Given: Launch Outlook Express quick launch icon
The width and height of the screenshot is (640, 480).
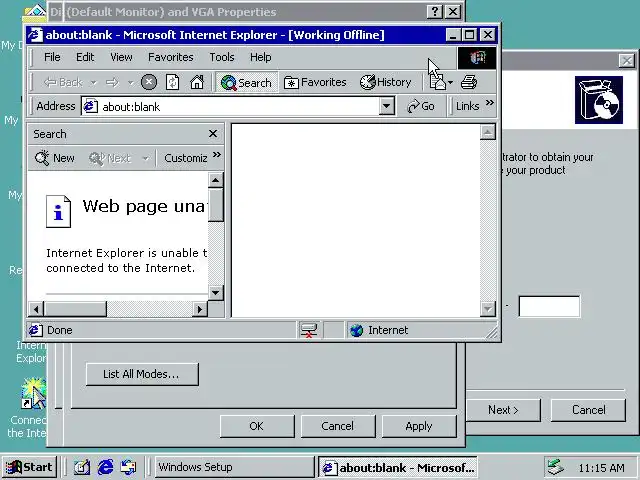Looking at the screenshot, I should [129, 467].
